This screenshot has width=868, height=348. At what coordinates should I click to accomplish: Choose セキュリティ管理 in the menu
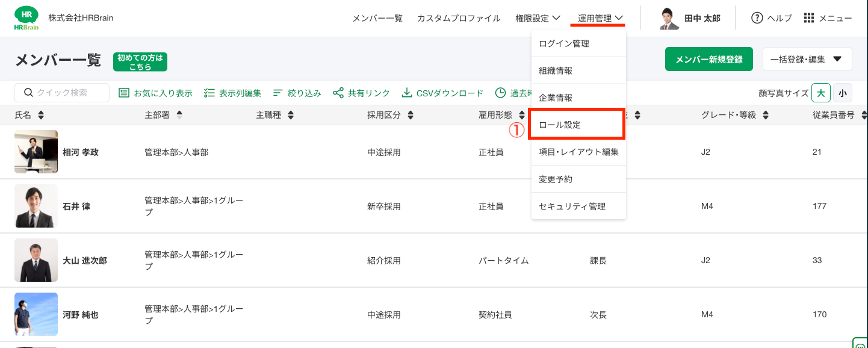[x=572, y=207]
